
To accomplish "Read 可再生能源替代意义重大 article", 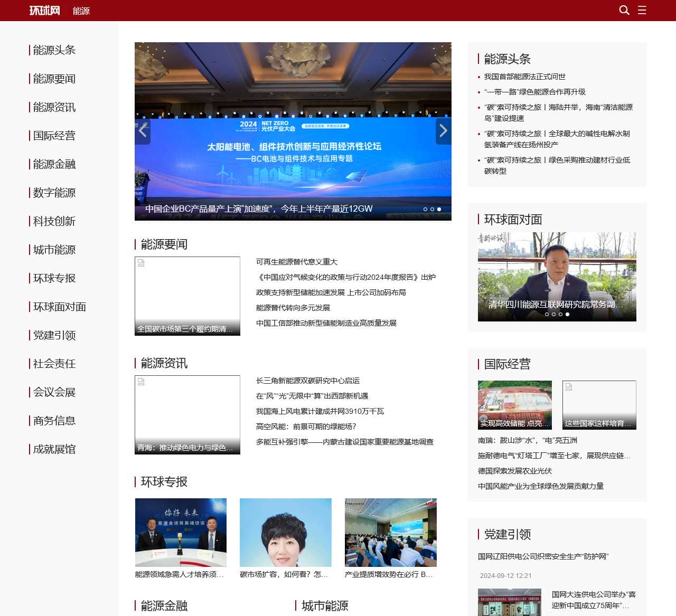I will click(x=296, y=262).
